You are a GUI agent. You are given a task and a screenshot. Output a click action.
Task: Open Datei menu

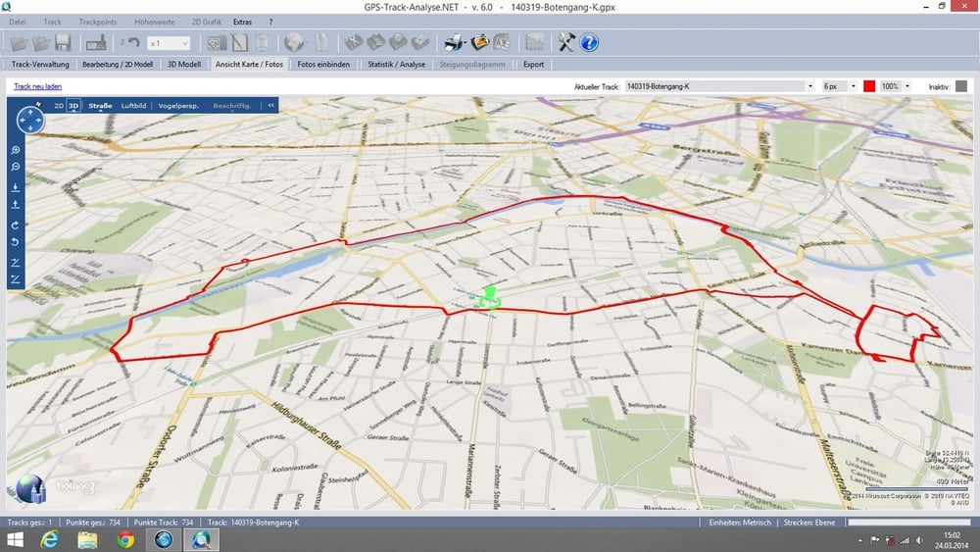tap(18, 22)
